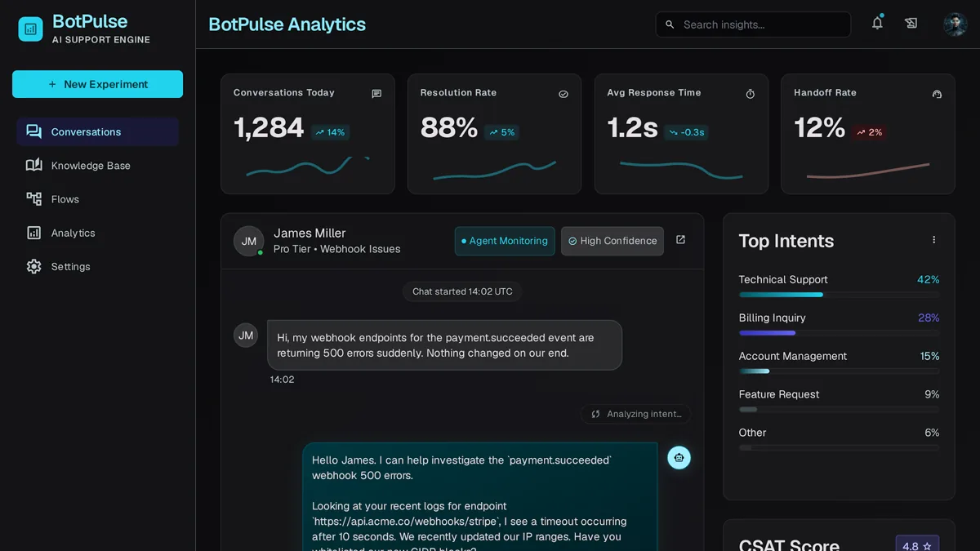Viewport: 980px width, 551px height.
Task: Open the Top Intents options menu
Action: pyautogui.click(x=933, y=240)
